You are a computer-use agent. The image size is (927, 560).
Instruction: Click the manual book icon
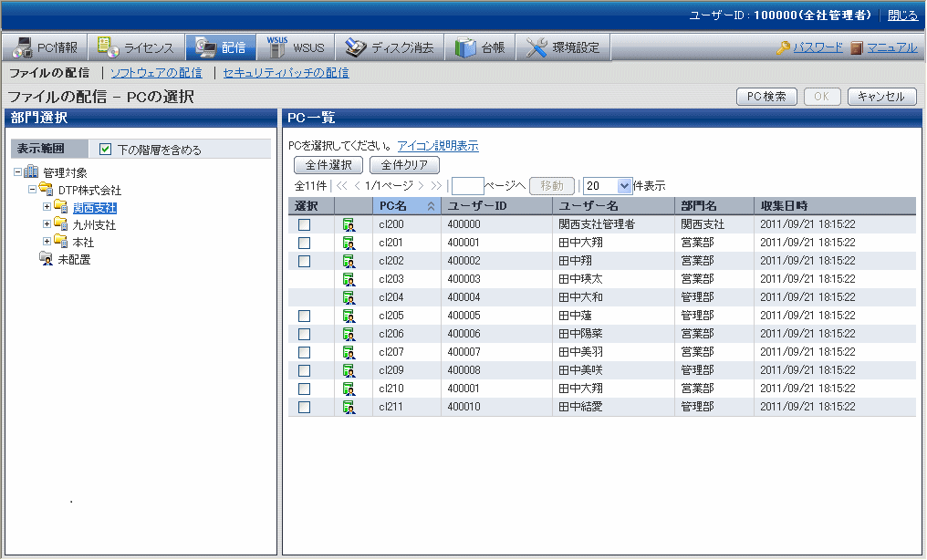tap(857, 47)
